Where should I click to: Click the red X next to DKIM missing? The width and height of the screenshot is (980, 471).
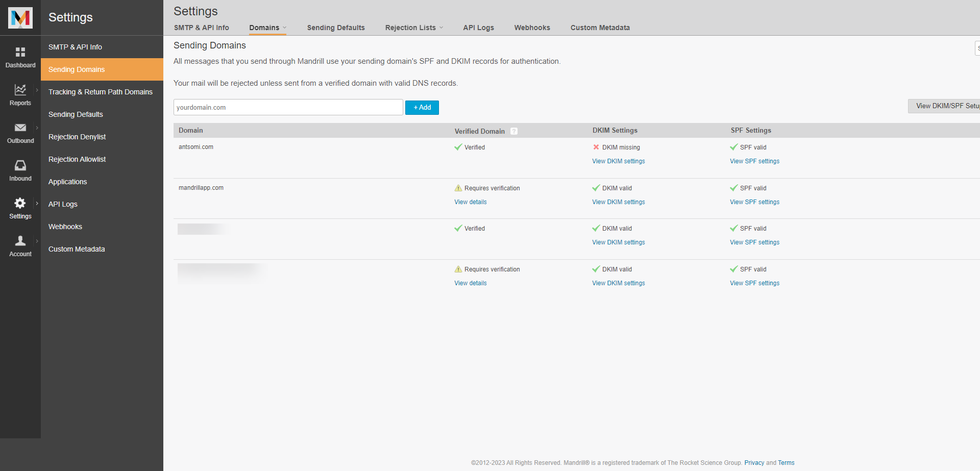(596, 147)
